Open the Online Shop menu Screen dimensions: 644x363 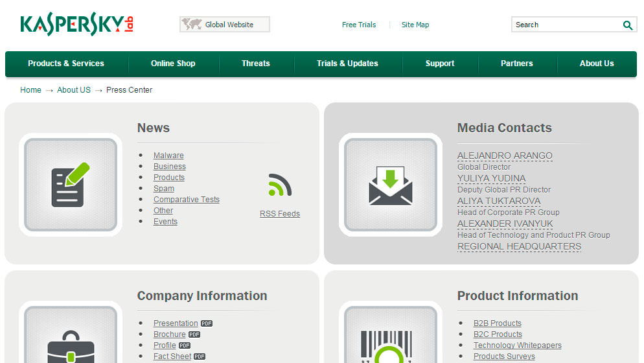(173, 64)
